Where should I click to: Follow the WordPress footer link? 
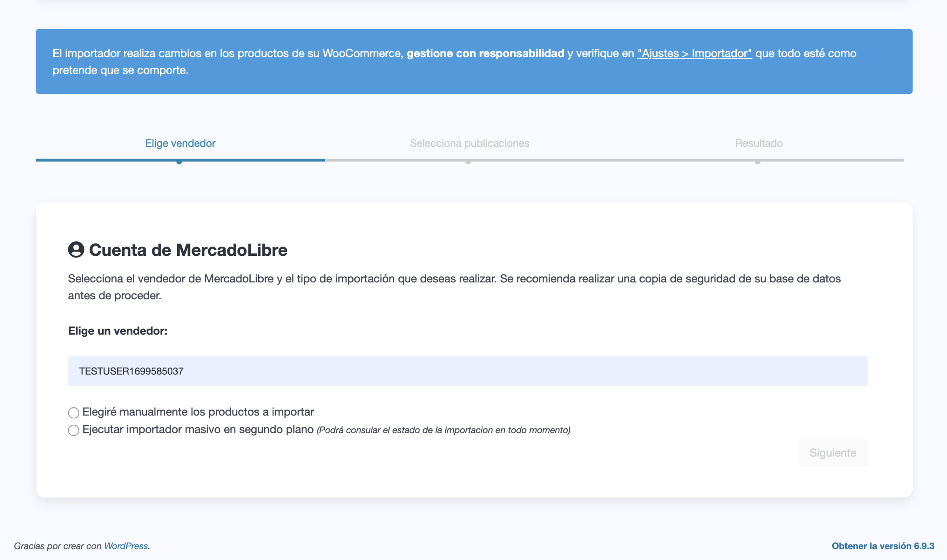pos(126,546)
